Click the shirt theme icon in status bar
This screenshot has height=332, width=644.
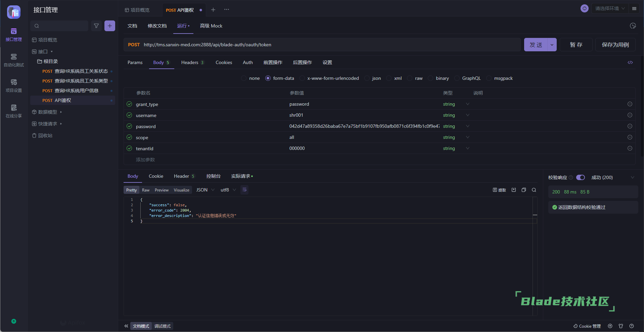(x=621, y=326)
